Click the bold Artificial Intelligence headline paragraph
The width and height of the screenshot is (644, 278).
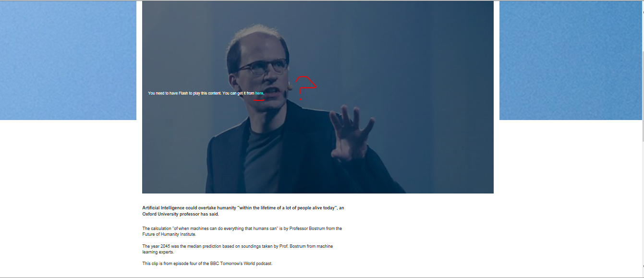pos(243,211)
